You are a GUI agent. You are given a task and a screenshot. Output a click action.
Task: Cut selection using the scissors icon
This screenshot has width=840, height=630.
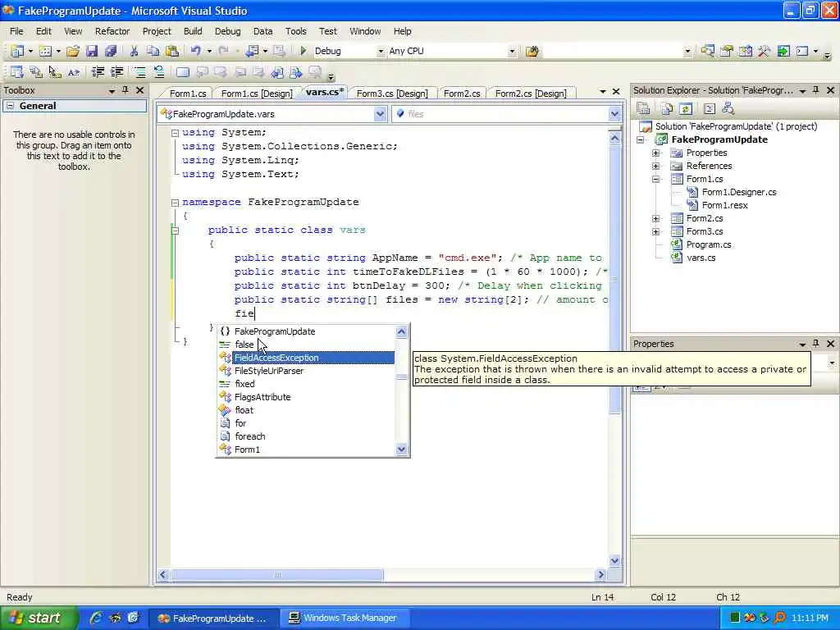pos(134,51)
